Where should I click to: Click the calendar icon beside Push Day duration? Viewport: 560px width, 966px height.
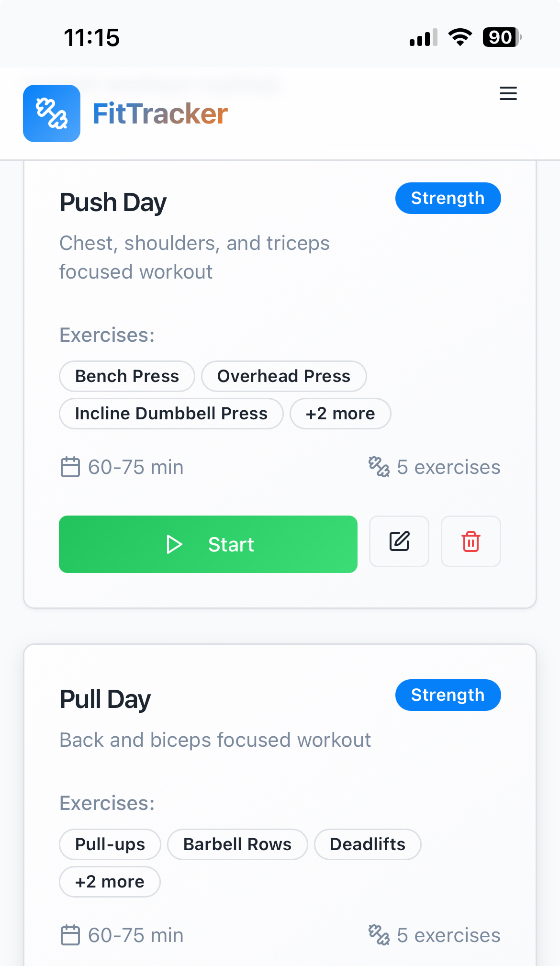[70, 467]
